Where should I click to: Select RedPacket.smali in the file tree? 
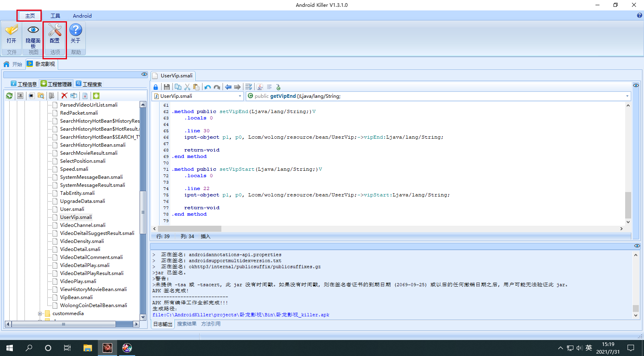pyautogui.click(x=79, y=113)
